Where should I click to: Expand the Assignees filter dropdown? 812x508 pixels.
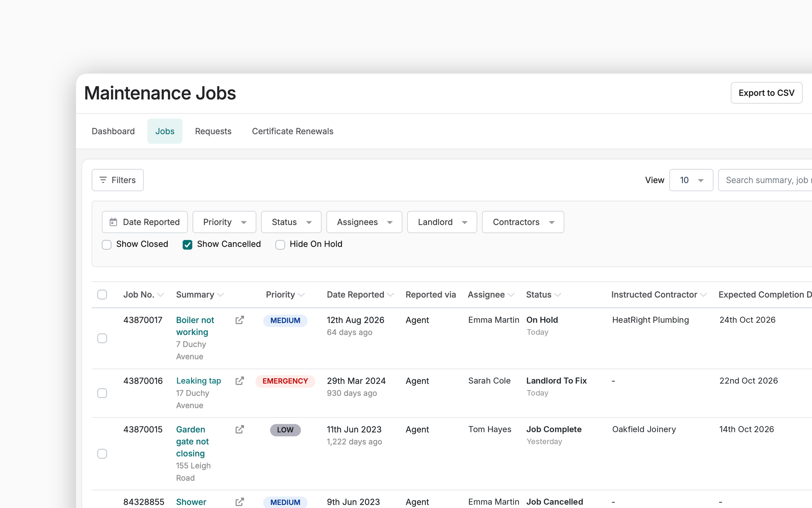pyautogui.click(x=364, y=222)
